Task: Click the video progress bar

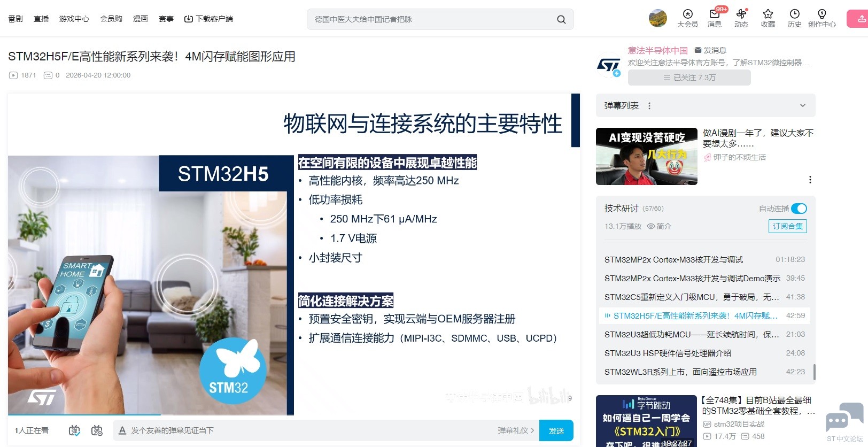Action: tap(294, 415)
